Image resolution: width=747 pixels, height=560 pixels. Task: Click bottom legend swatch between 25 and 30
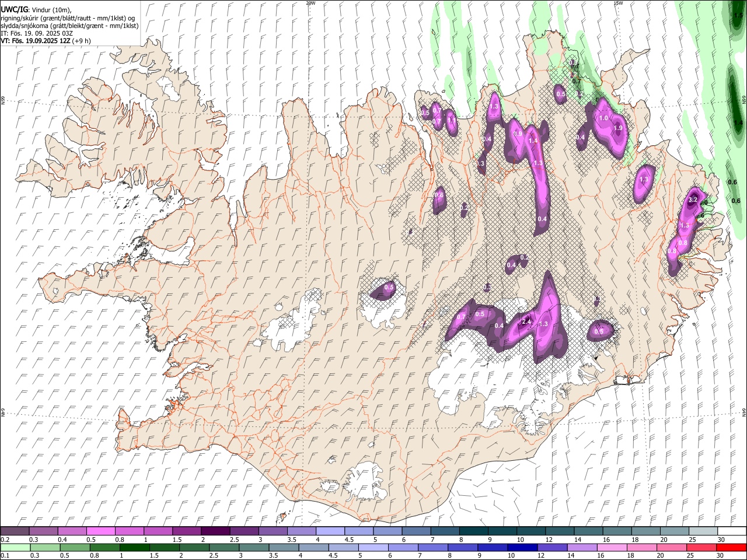click(702, 548)
